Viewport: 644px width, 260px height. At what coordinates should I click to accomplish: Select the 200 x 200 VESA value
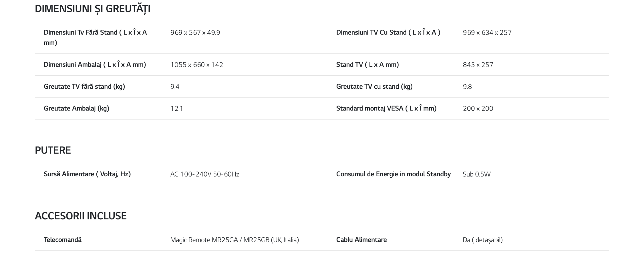(478, 109)
